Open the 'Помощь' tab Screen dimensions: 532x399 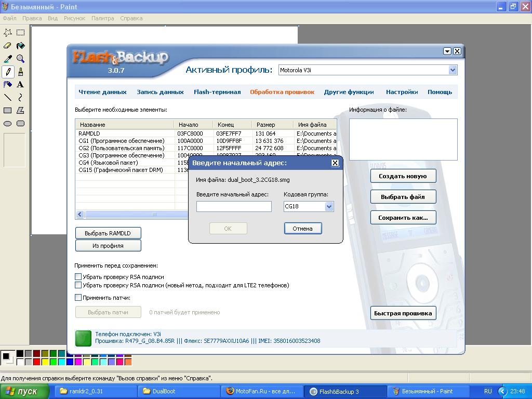(440, 92)
